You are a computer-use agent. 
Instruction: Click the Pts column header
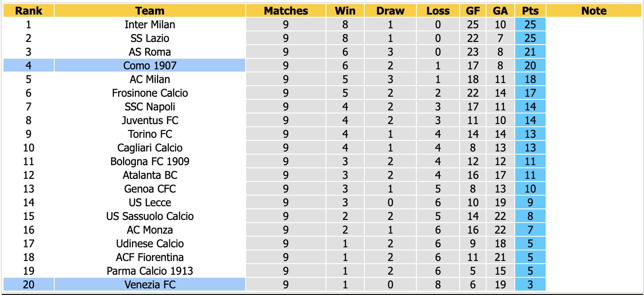coord(530,11)
